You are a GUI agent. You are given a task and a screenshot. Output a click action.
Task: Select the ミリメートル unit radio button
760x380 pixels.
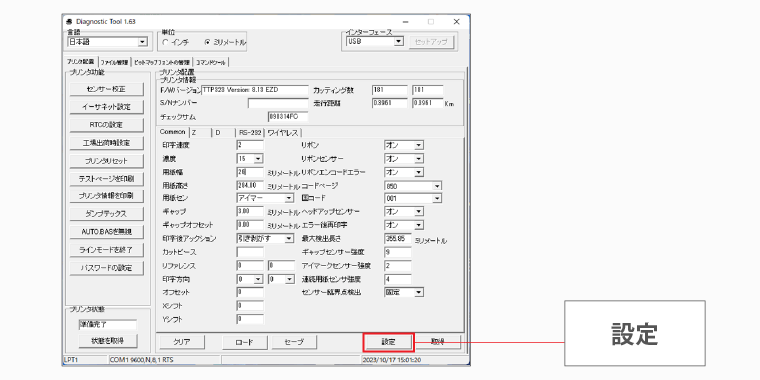(x=207, y=43)
